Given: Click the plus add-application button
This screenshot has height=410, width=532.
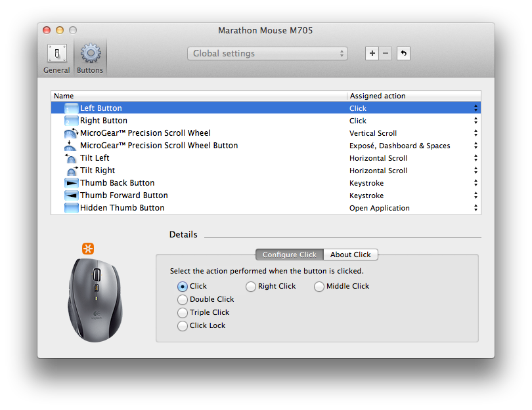Looking at the screenshot, I should coord(372,53).
